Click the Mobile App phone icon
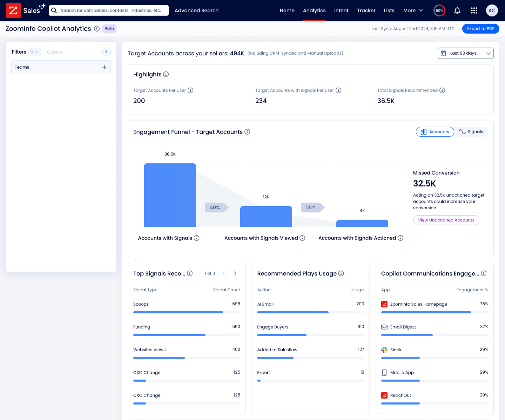 (x=384, y=373)
